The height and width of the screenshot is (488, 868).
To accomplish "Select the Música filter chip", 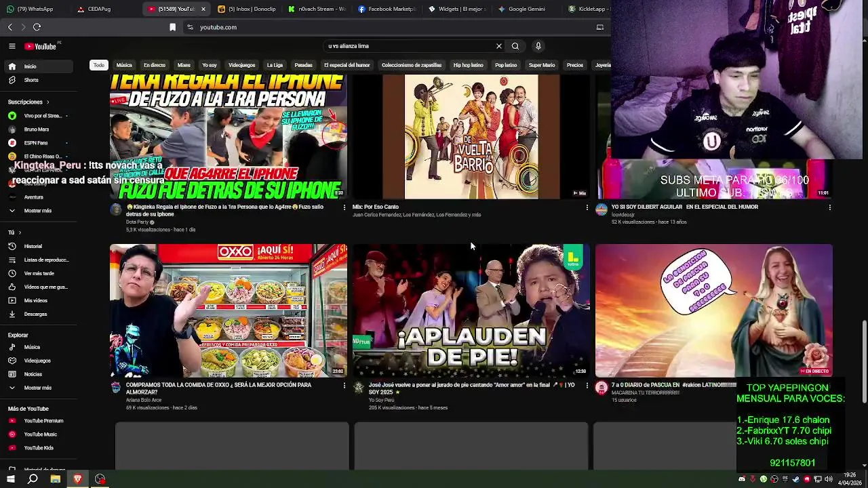I will pyautogui.click(x=124, y=65).
